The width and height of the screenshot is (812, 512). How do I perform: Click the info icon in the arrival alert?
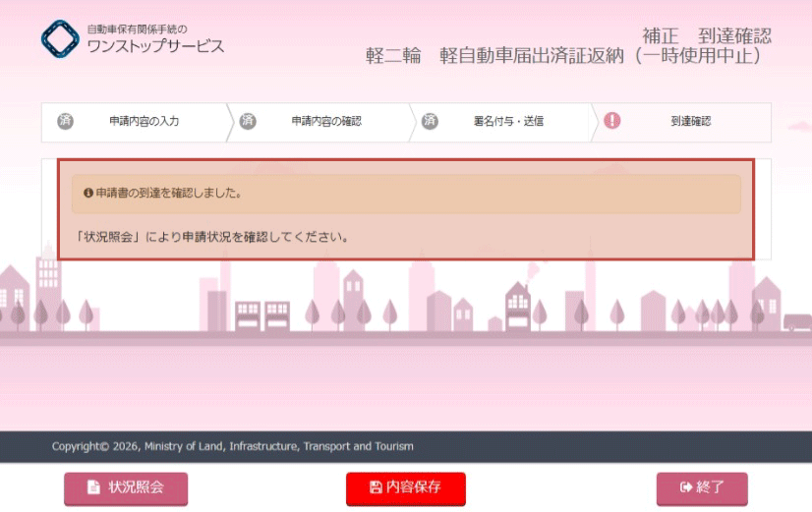(x=87, y=194)
